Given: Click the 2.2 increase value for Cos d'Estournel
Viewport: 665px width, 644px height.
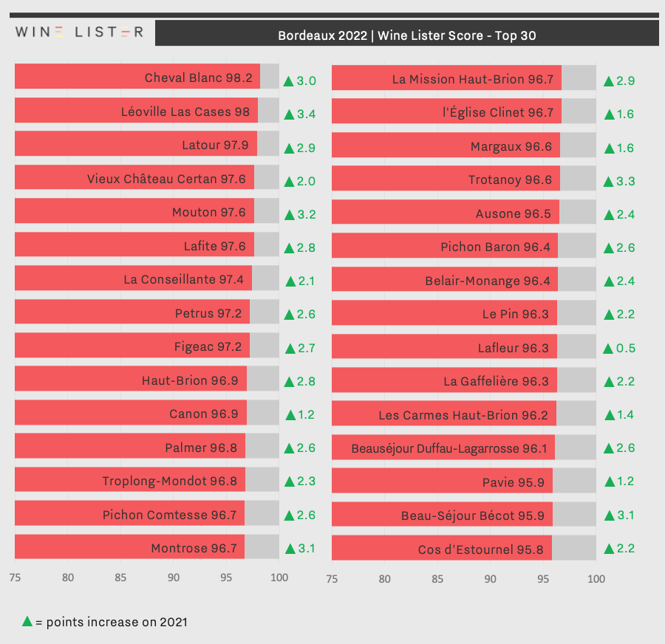Looking at the screenshot, I should pos(626,549).
